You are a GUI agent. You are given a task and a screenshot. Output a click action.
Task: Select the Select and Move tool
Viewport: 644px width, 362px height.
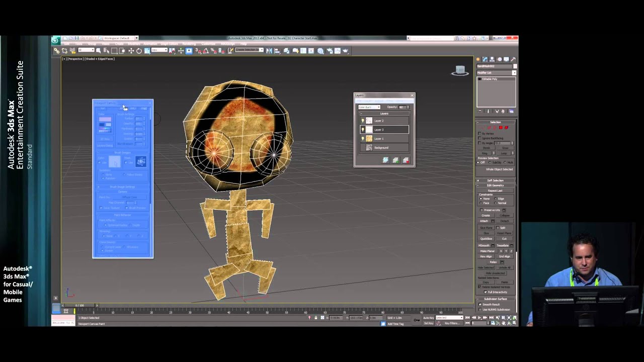click(x=131, y=50)
